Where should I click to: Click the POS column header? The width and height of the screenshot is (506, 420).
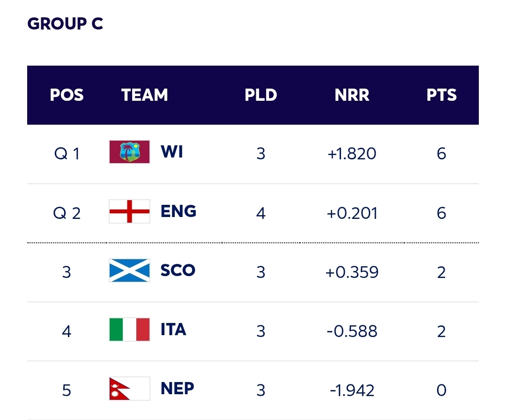click(67, 95)
